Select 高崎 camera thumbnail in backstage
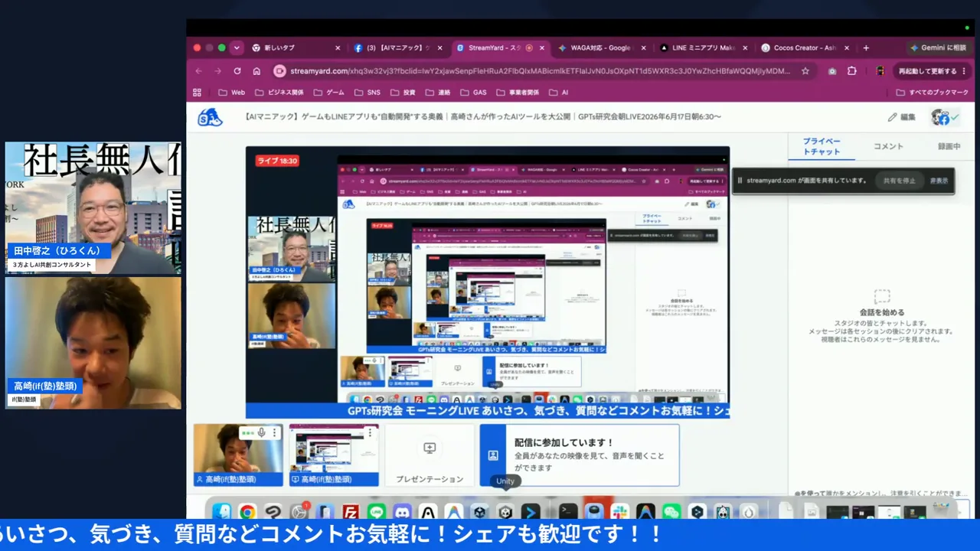Image resolution: width=980 pixels, height=551 pixels. click(x=238, y=455)
